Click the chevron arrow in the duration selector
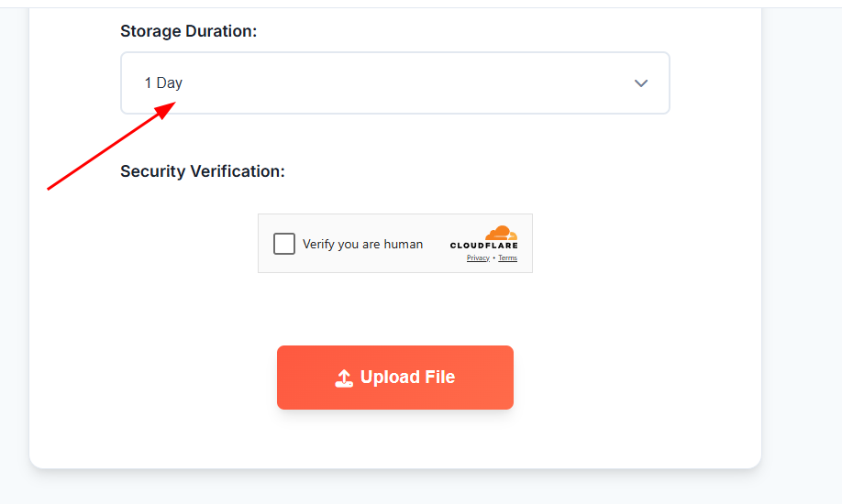 point(640,83)
